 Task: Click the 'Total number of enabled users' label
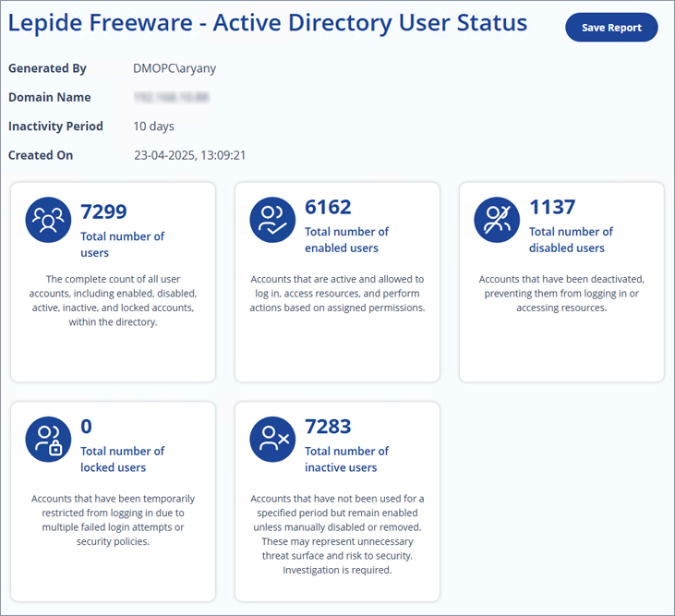pos(346,240)
